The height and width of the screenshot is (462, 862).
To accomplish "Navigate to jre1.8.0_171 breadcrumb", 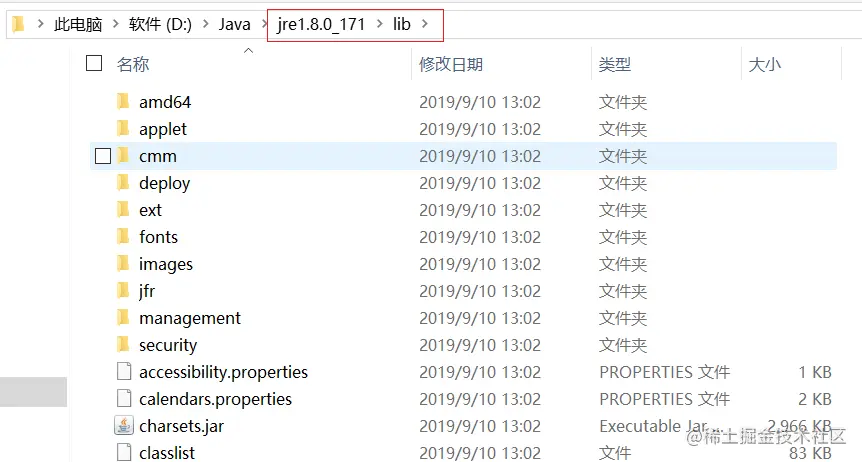I will click(x=321, y=24).
